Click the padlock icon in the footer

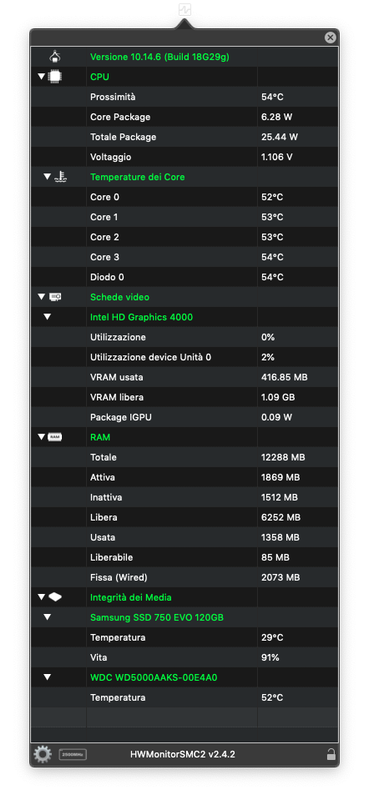point(331,754)
